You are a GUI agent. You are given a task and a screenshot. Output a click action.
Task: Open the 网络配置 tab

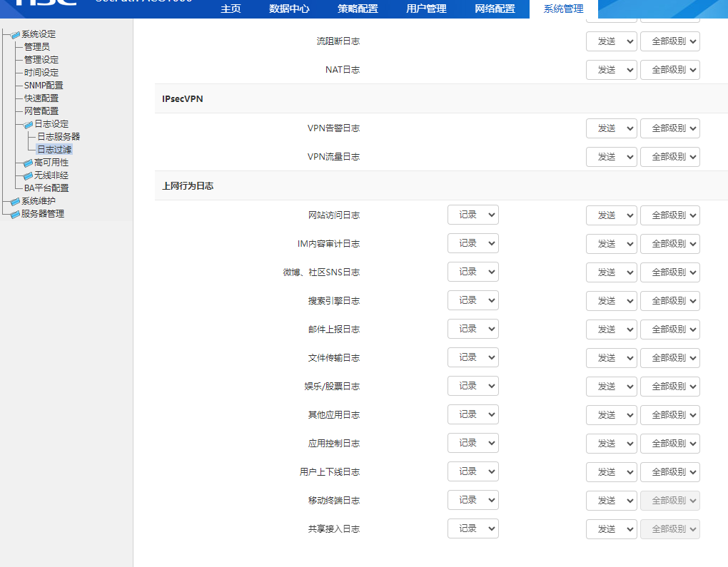(x=495, y=9)
